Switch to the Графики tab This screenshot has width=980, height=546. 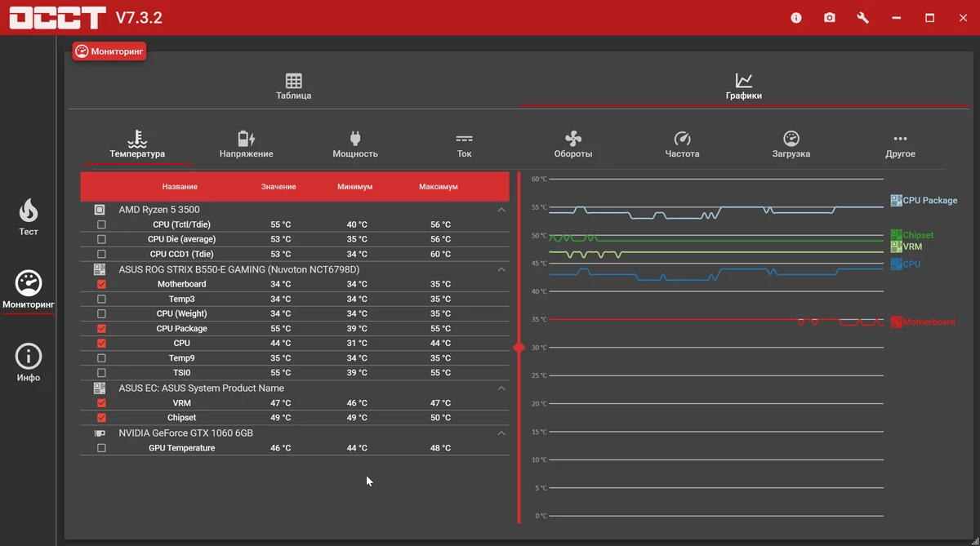pyautogui.click(x=743, y=87)
